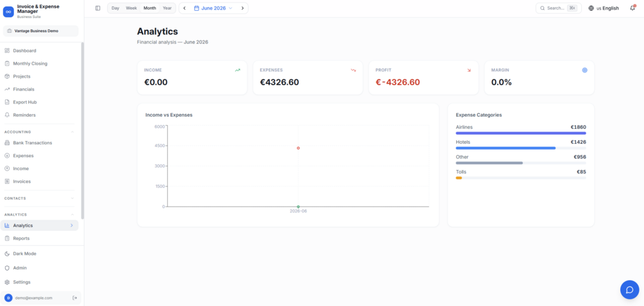
Task: Click the user avatar D icon
Action: [8, 298]
